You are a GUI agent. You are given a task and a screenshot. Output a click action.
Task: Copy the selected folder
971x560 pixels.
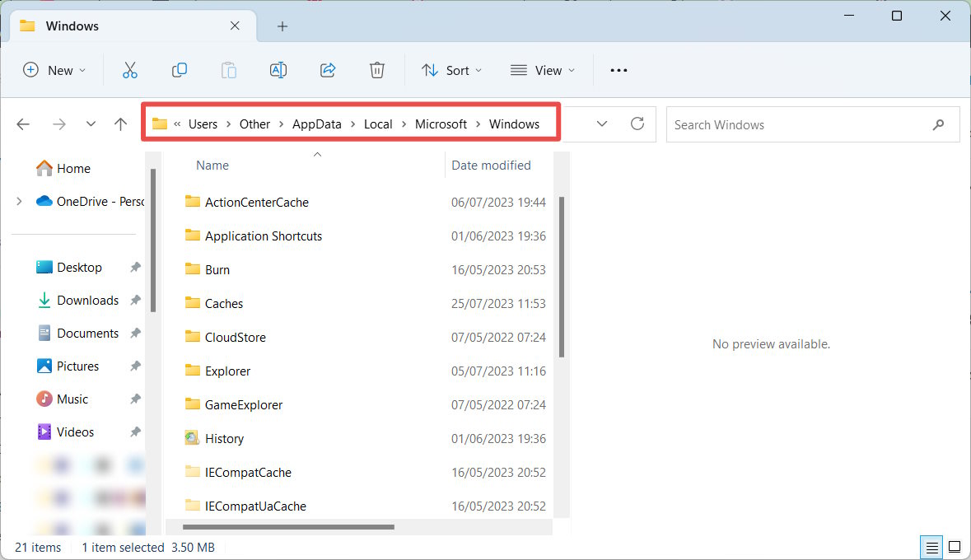click(x=180, y=70)
